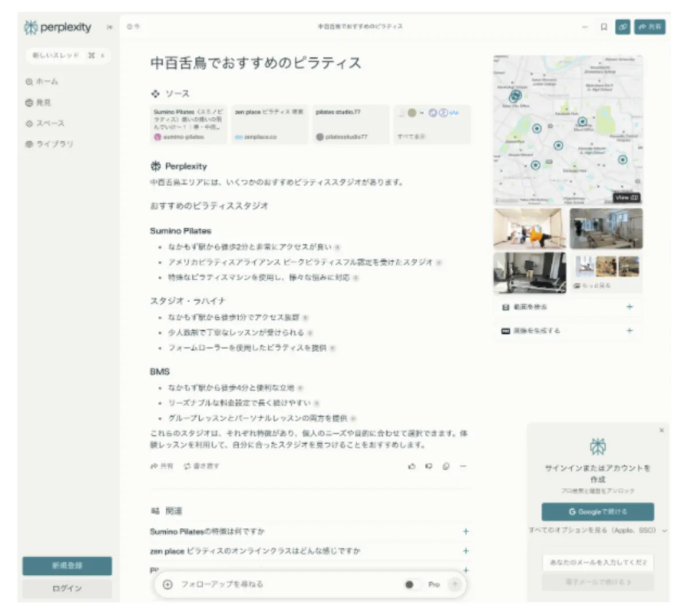Expand related question about zen place オンラインクラス
This screenshot has height=616, width=687.
310,551
